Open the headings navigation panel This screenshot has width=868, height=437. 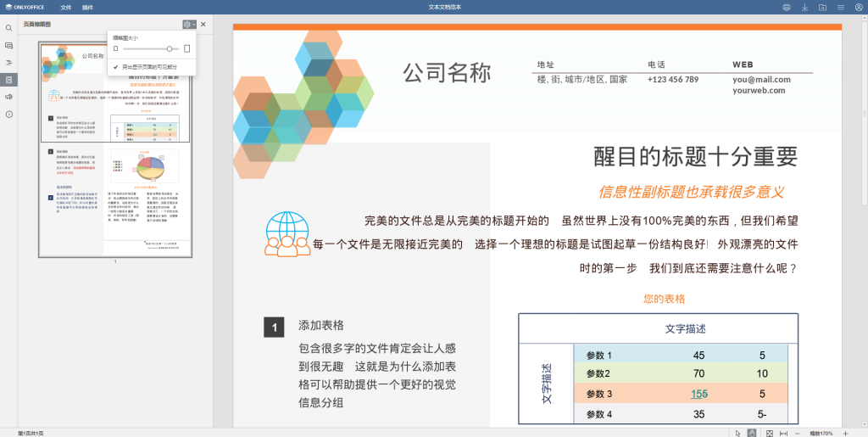[8, 63]
